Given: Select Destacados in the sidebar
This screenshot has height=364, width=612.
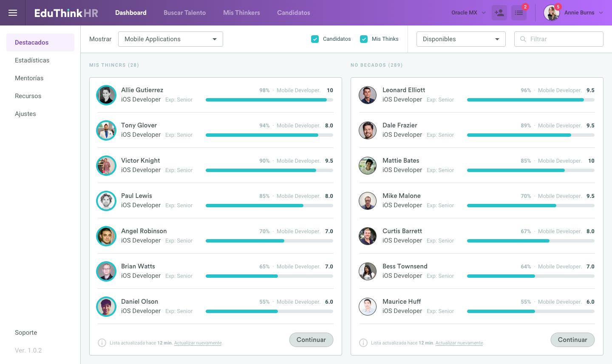Looking at the screenshot, I should (40, 42).
